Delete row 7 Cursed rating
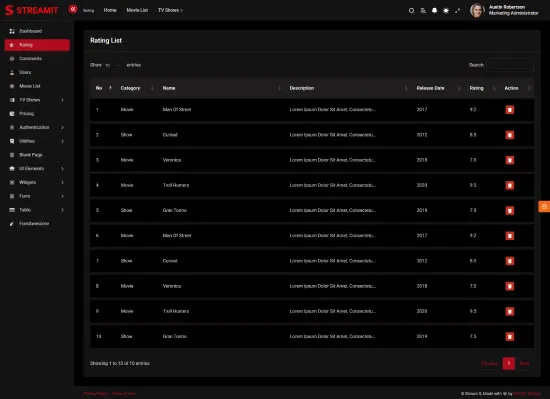550x399 pixels. pos(510,261)
